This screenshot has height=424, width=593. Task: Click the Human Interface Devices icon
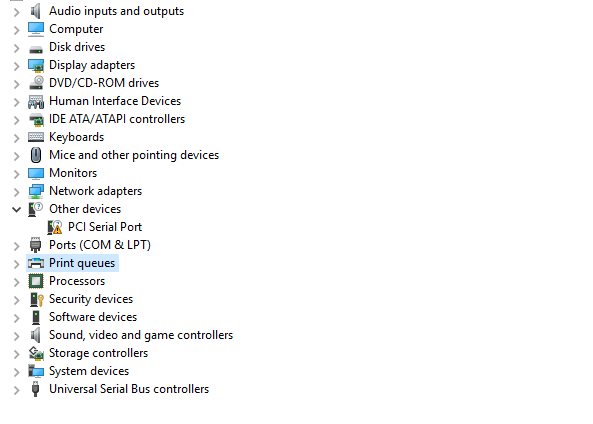coord(36,101)
